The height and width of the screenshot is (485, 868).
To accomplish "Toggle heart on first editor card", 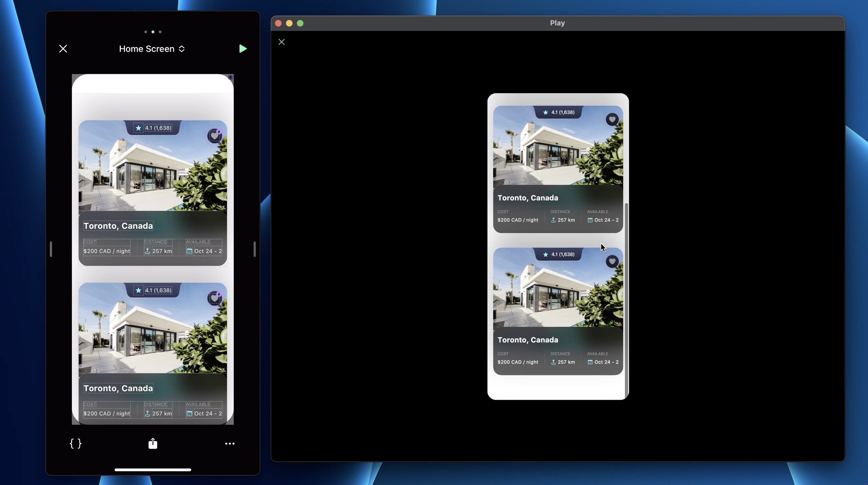I will click(214, 136).
